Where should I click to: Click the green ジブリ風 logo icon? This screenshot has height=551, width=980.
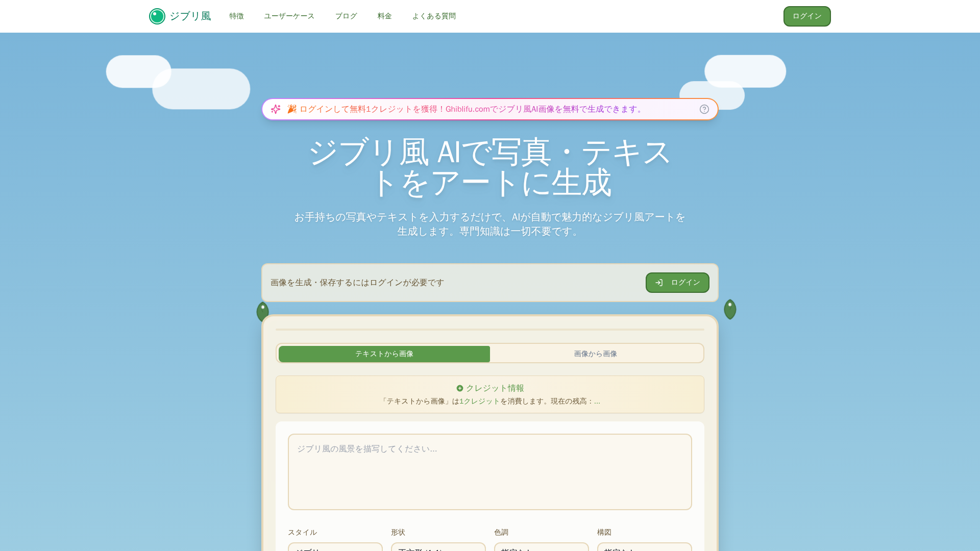(157, 16)
